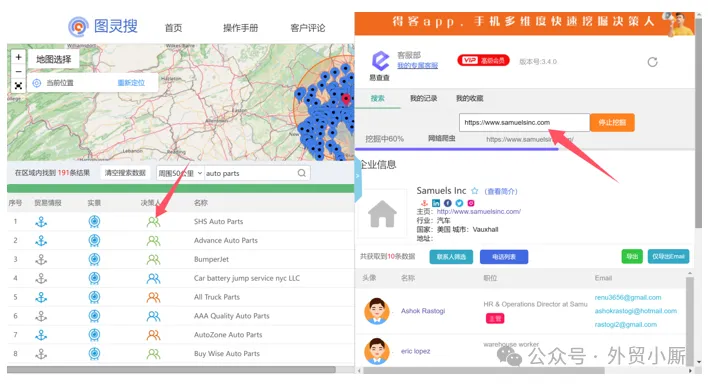Click the green search progress bar

point(181,188)
